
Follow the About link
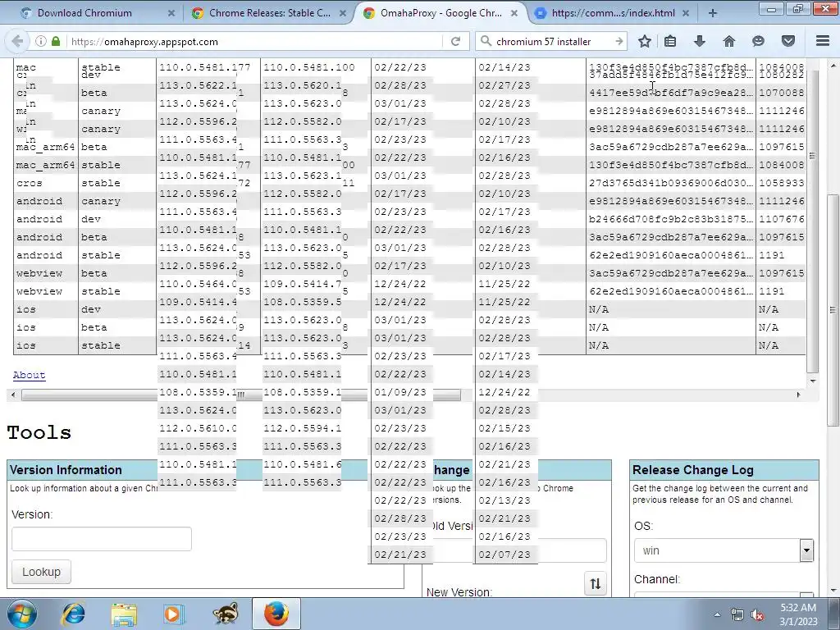29,375
